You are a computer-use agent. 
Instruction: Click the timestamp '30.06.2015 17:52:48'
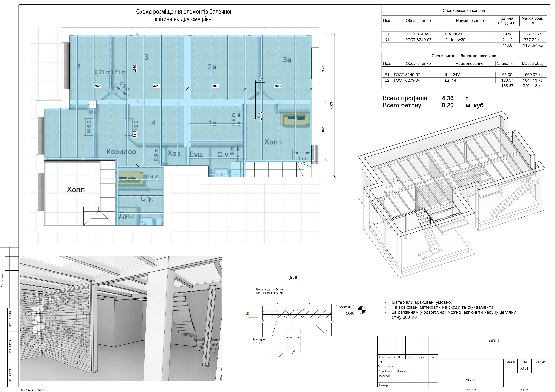32,390
